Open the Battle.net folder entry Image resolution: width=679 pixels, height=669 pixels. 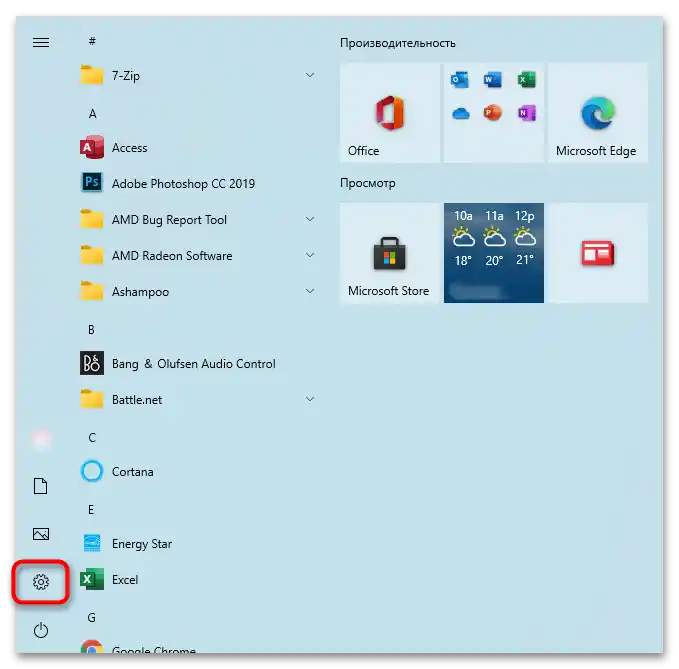click(x=199, y=399)
